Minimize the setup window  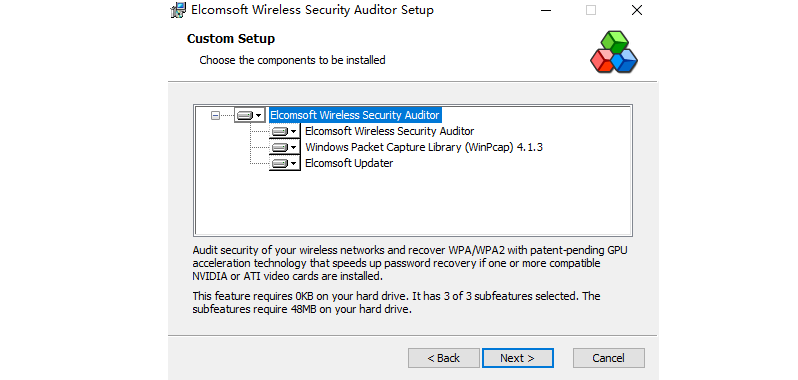pos(546,10)
